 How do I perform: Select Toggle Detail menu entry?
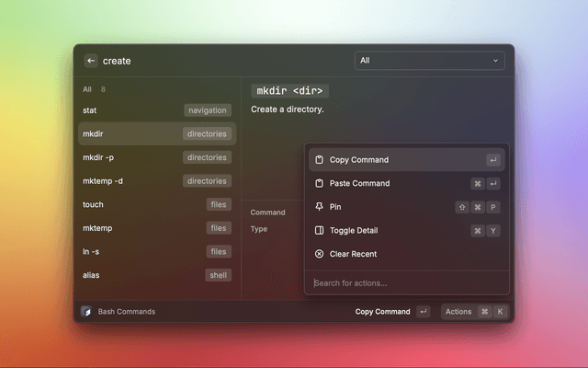coord(407,231)
